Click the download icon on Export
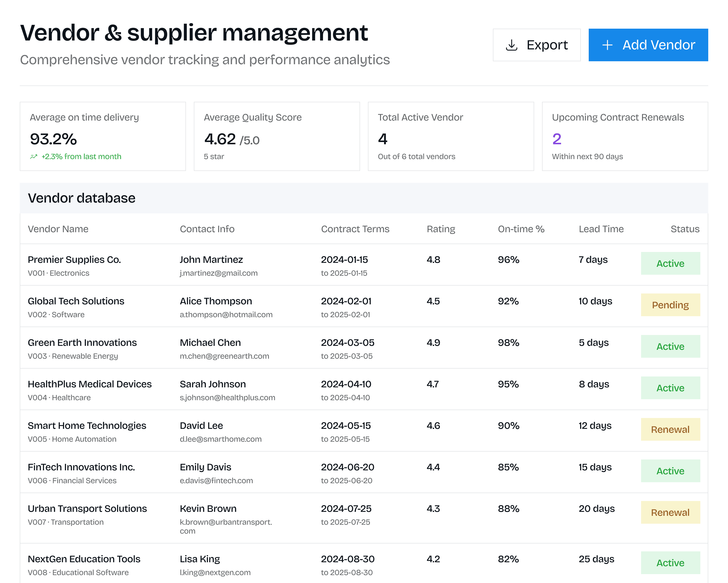The width and height of the screenshot is (728, 583). point(512,45)
